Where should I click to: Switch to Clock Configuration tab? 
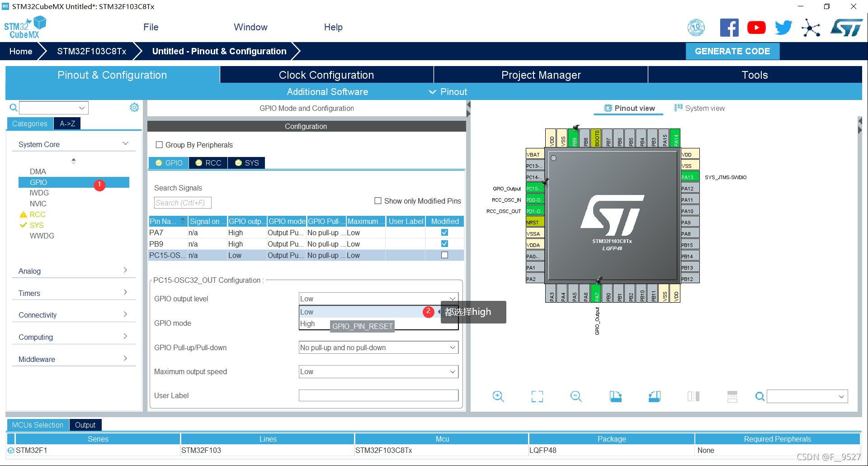(326, 75)
